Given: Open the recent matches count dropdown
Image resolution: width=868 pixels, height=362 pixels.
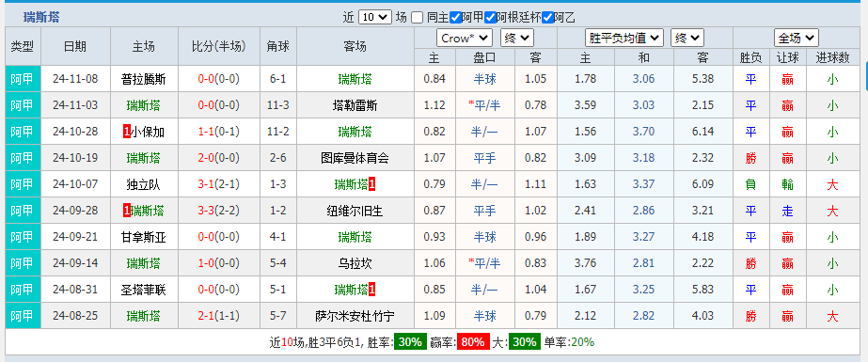Looking at the screenshot, I should (x=375, y=17).
